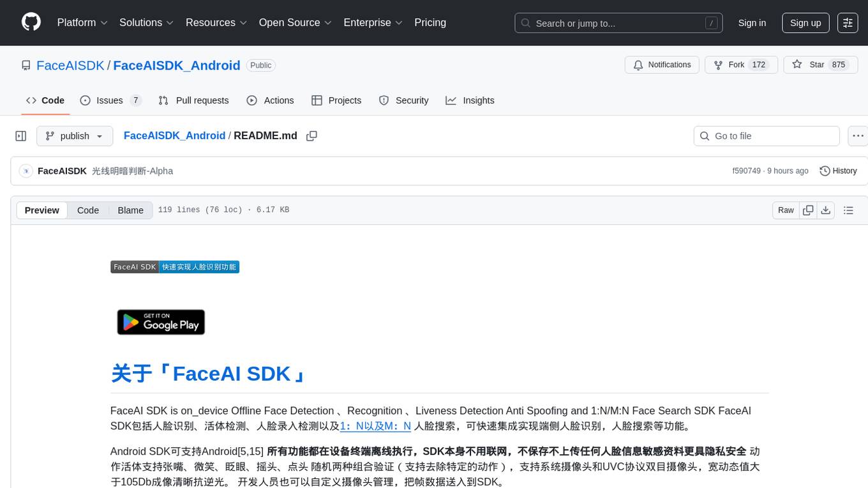Open the FaceAISDK commit author avatar
The width and height of the screenshot is (868, 488).
26,171
